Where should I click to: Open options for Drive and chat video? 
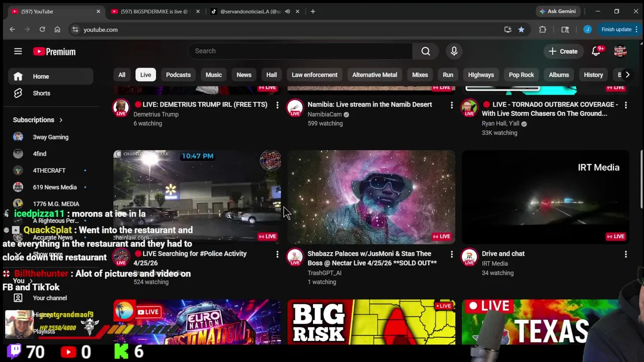coord(625,254)
